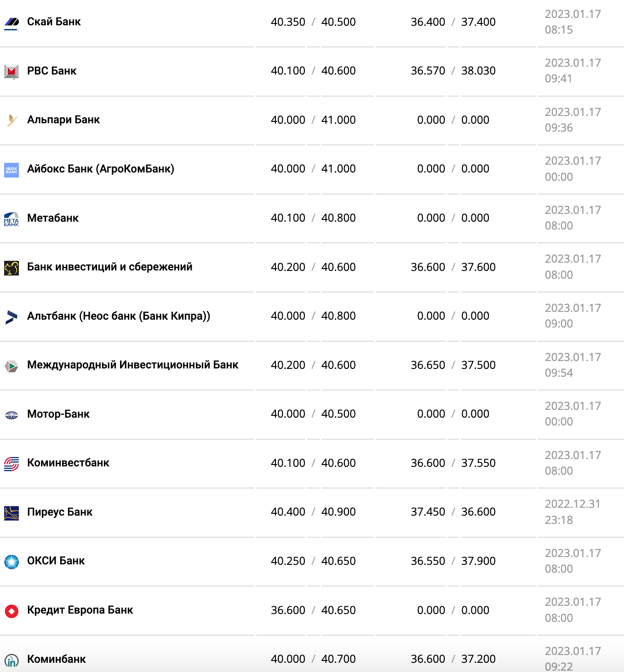Open Международный Инвестиционный Банк link

click(132, 365)
